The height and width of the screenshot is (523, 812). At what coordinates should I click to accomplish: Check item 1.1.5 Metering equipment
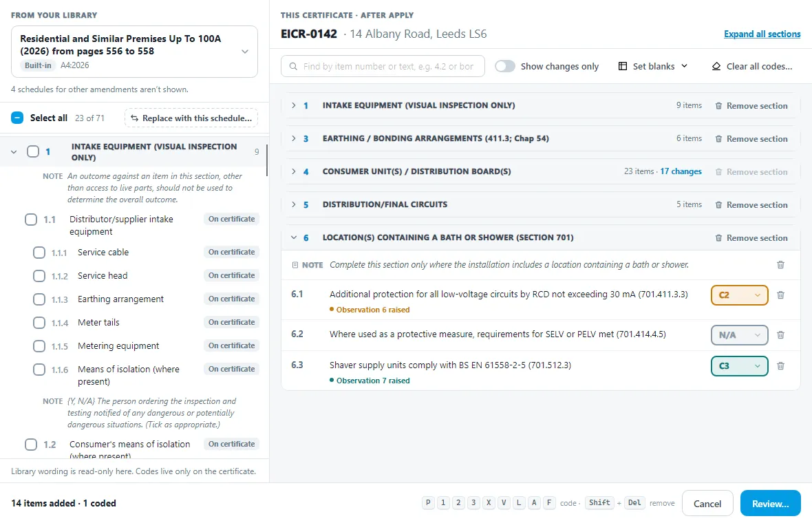[39, 346]
